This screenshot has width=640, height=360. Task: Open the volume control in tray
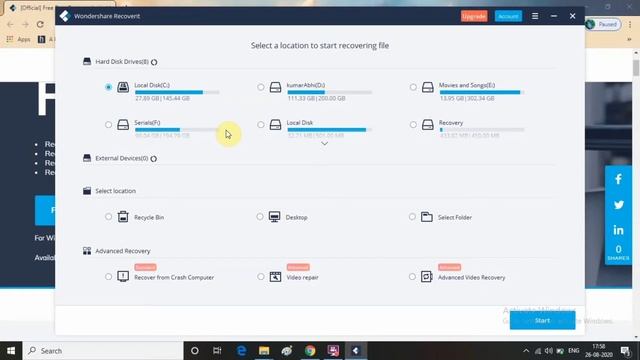coord(549,351)
